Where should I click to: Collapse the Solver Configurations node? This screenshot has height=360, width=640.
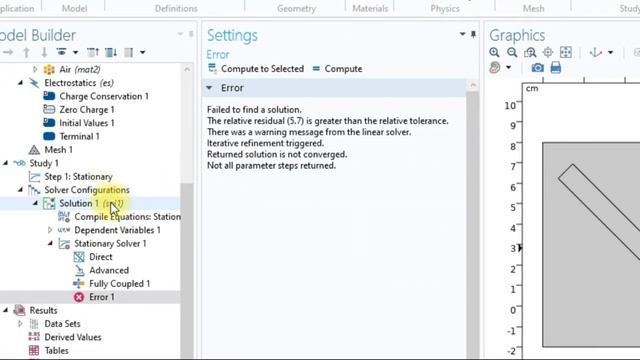click(20, 190)
